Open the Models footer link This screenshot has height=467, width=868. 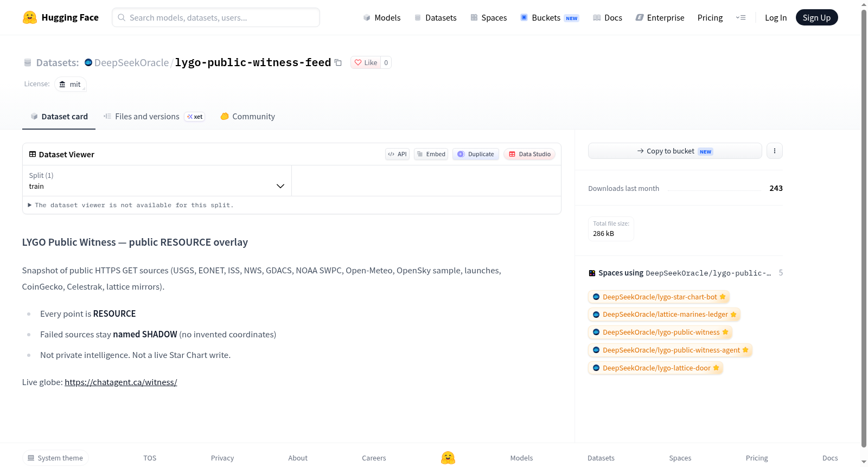tap(521, 458)
